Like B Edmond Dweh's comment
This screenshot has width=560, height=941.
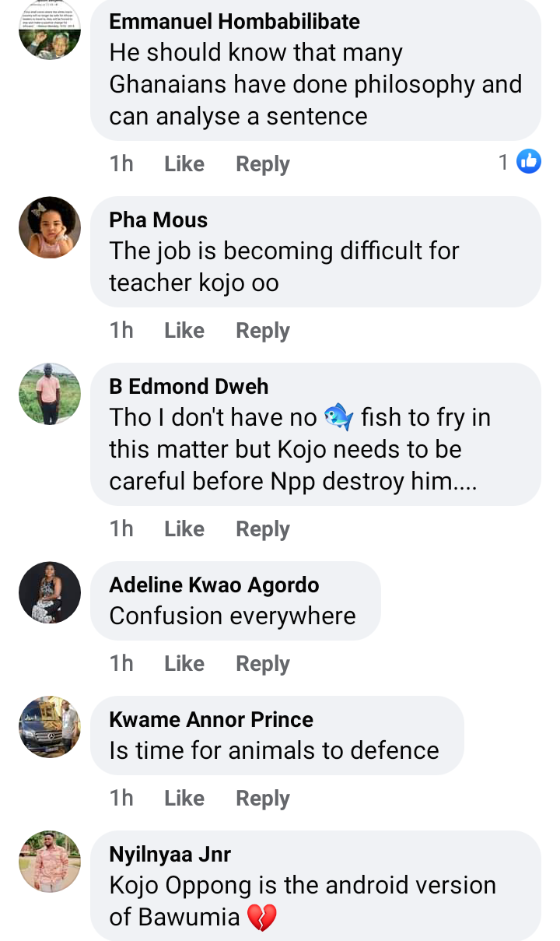(184, 529)
